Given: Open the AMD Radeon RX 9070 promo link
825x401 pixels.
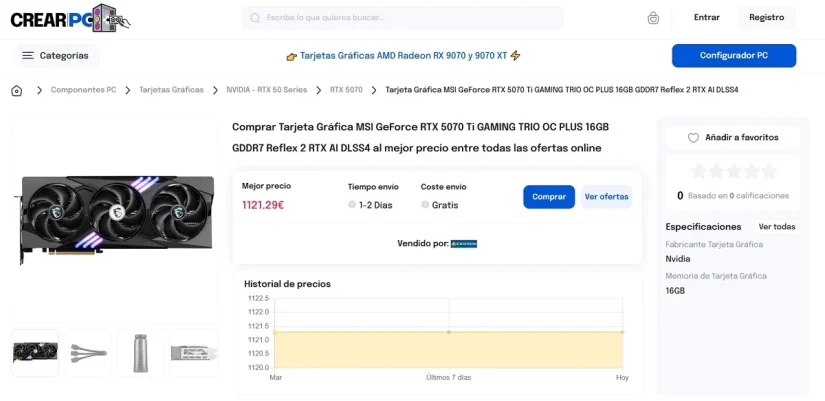Looking at the screenshot, I should coord(404,56).
